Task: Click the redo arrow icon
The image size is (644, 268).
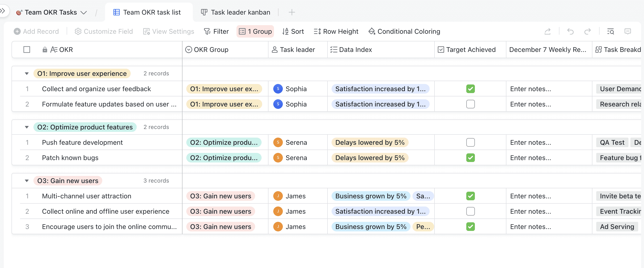Action: (x=587, y=31)
